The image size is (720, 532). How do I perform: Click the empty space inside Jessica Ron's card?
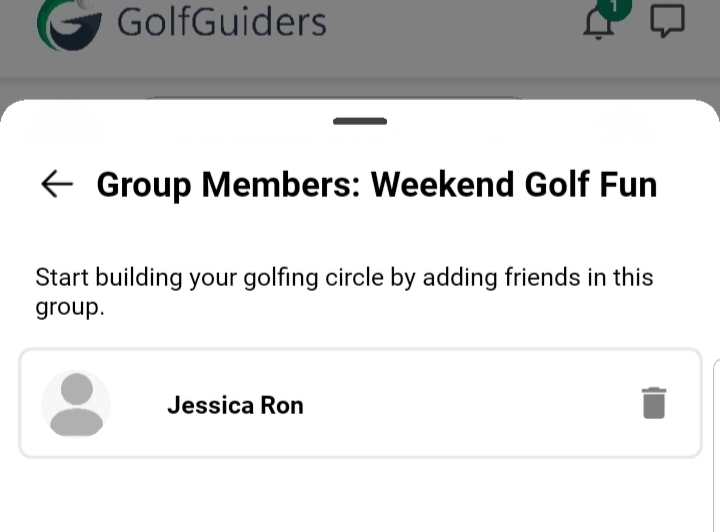coord(460,404)
